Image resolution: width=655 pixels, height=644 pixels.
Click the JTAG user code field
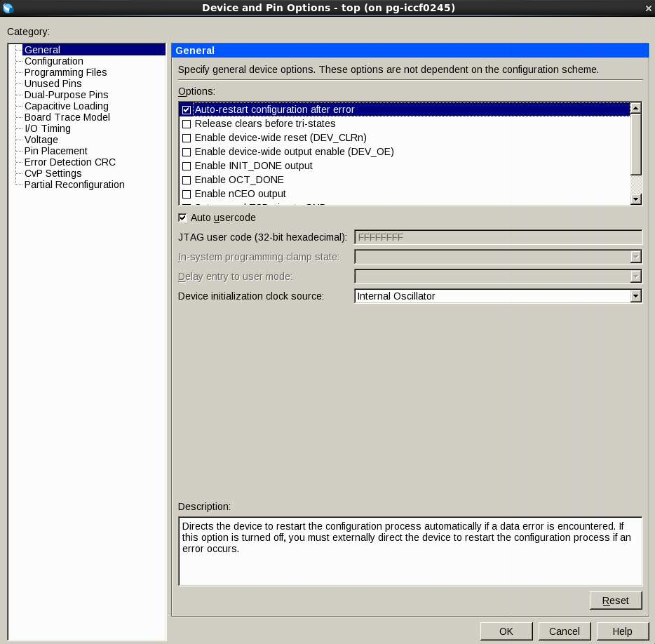coord(498,237)
